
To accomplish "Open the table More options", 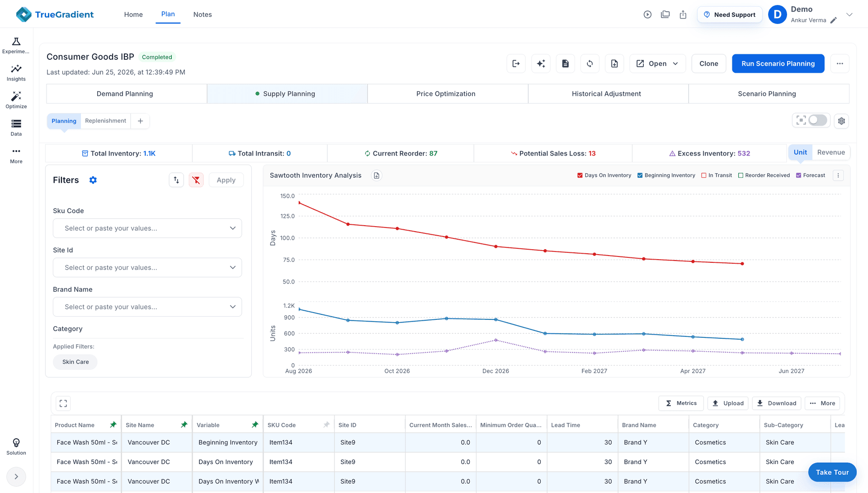I will (822, 403).
